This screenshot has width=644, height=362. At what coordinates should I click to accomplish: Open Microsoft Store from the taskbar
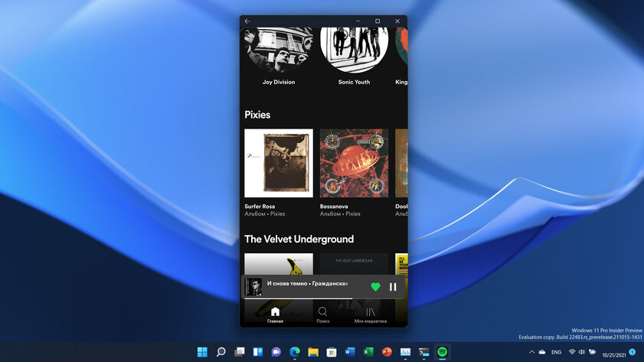click(x=332, y=352)
